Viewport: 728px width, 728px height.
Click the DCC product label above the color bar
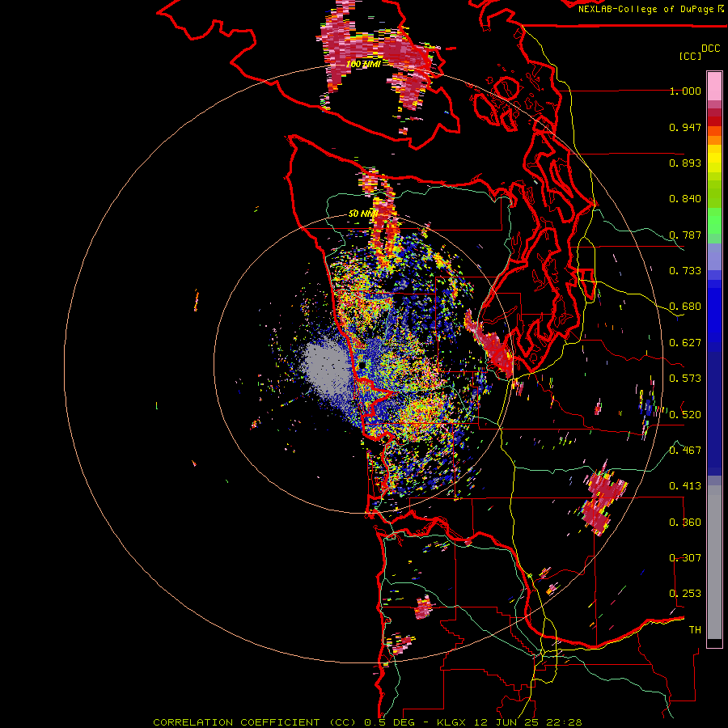[x=711, y=49]
